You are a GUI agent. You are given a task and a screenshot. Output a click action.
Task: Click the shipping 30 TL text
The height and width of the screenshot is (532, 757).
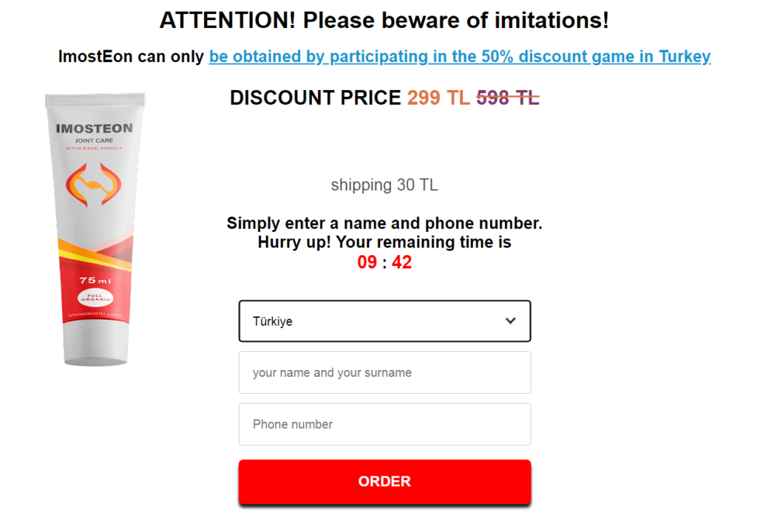pos(384,185)
